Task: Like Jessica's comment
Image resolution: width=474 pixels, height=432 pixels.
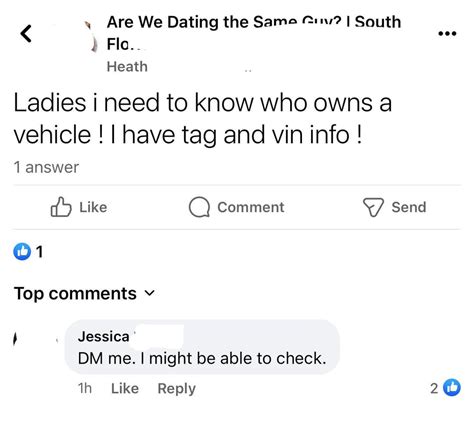Action: [125, 388]
